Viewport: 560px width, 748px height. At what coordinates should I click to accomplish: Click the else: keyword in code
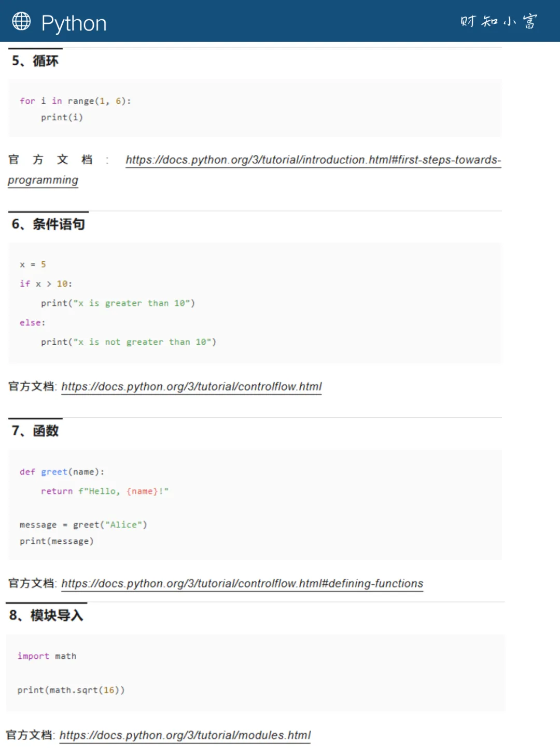(x=32, y=322)
